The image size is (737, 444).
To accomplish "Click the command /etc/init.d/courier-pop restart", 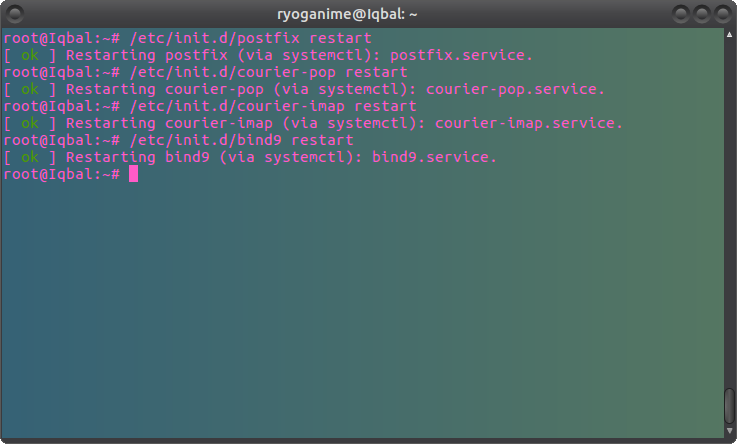I will [x=268, y=72].
